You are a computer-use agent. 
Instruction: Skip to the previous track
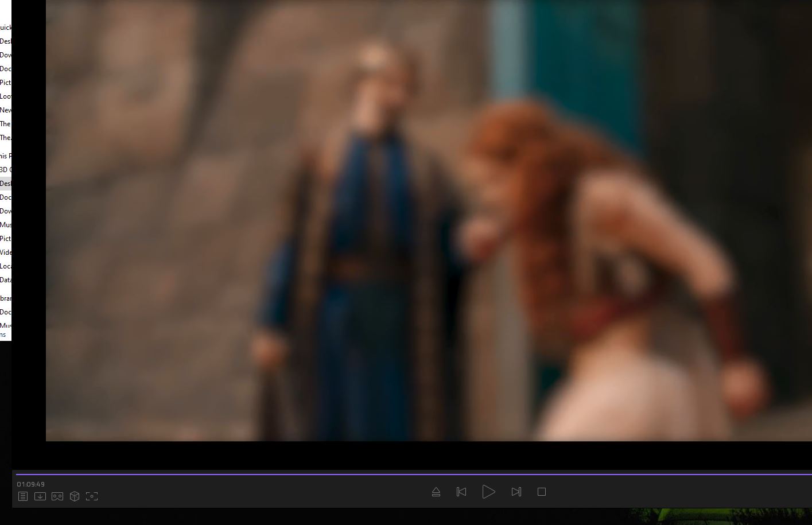tap(461, 492)
